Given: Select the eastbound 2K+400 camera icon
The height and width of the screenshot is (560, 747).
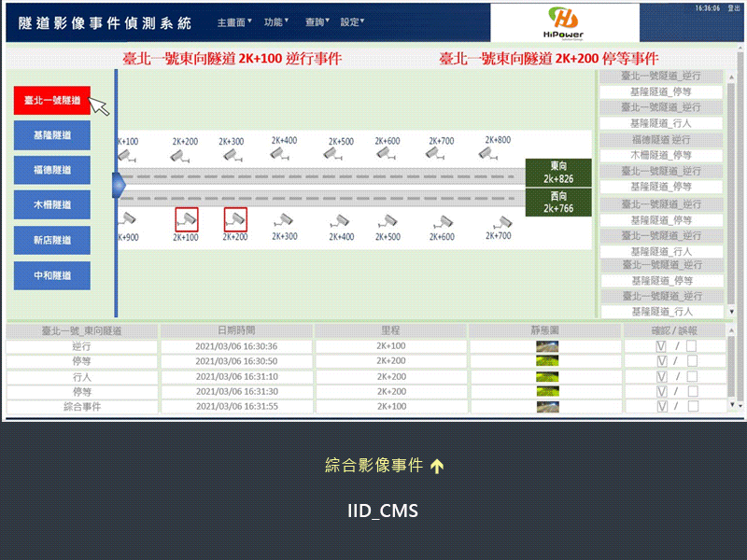Looking at the screenshot, I should pos(284,152).
